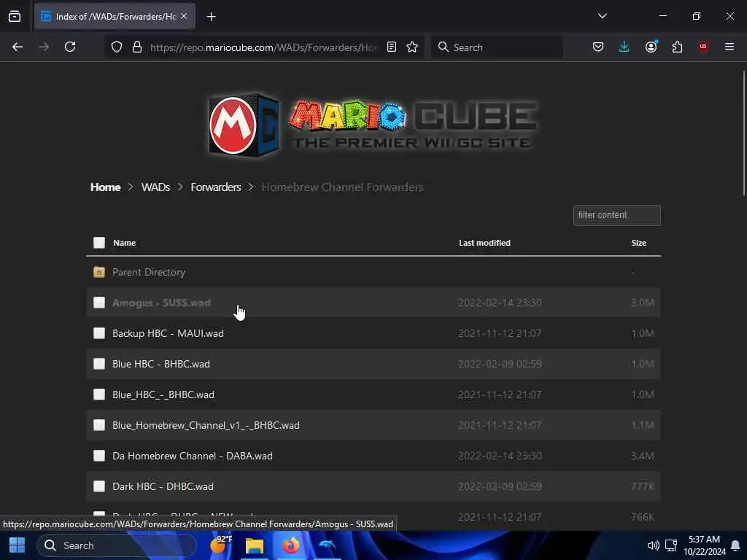Click the address bar URL
The height and width of the screenshot is (560, 747).
tap(264, 47)
